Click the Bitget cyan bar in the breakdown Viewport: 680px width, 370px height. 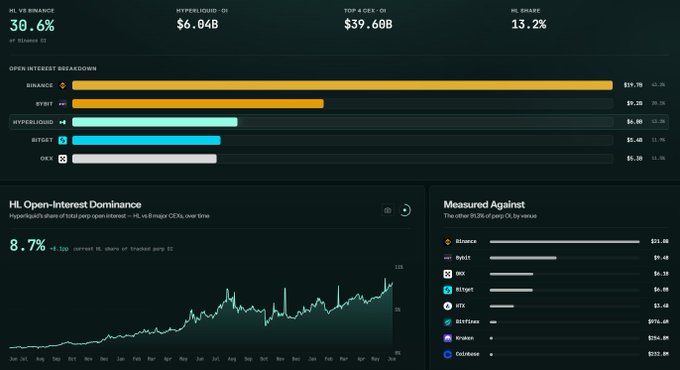(x=146, y=140)
